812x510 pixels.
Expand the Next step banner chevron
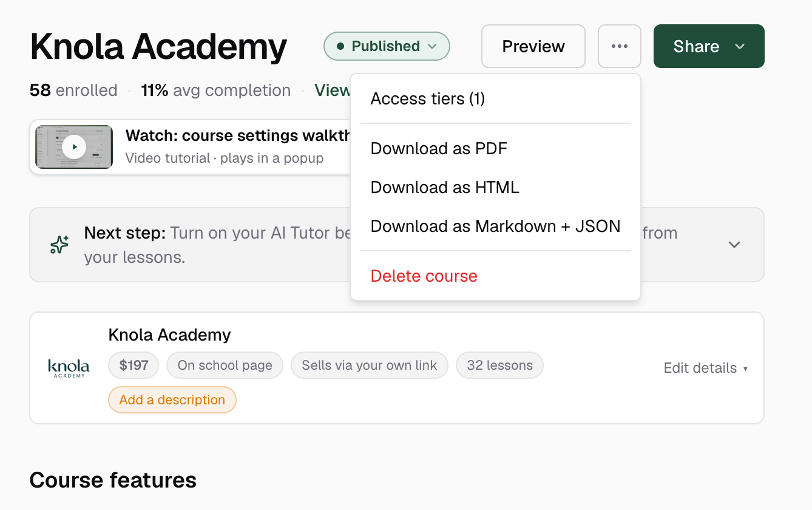(734, 245)
